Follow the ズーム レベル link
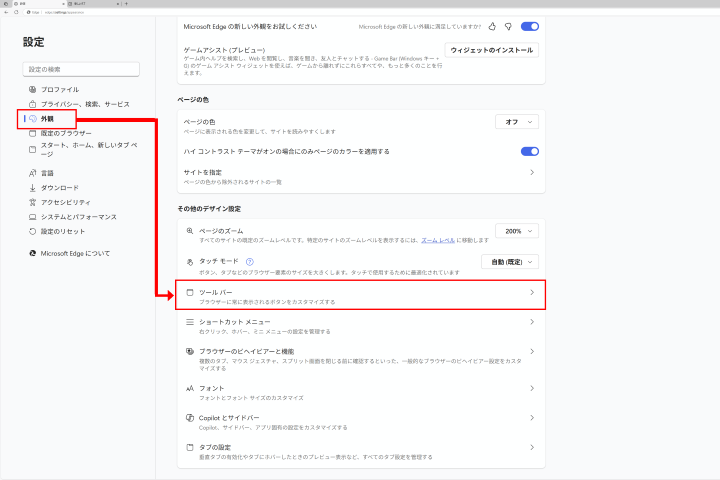720x480 pixels. coord(438,240)
